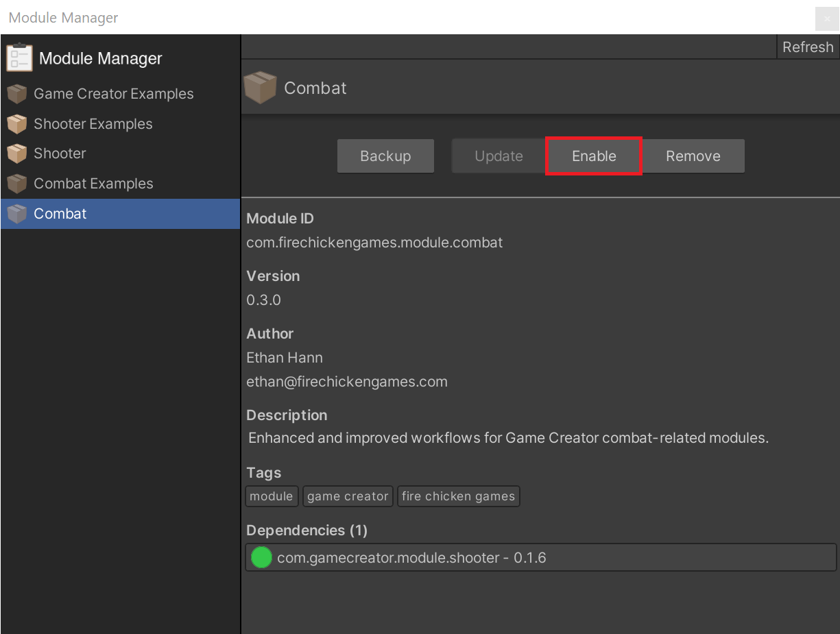Select the Shooter module label in the sidebar
840x634 pixels.
tap(60, 154)
